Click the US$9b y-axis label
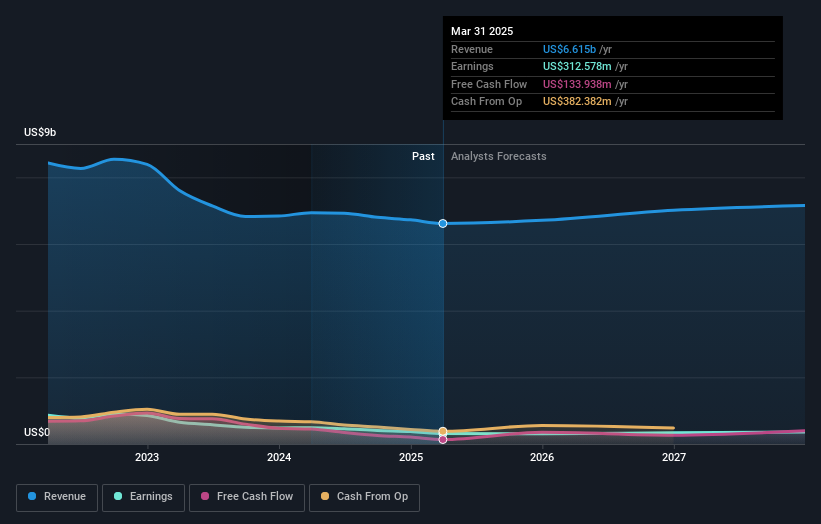The width and height of the screenshot is (821, 524). point(40,132)
